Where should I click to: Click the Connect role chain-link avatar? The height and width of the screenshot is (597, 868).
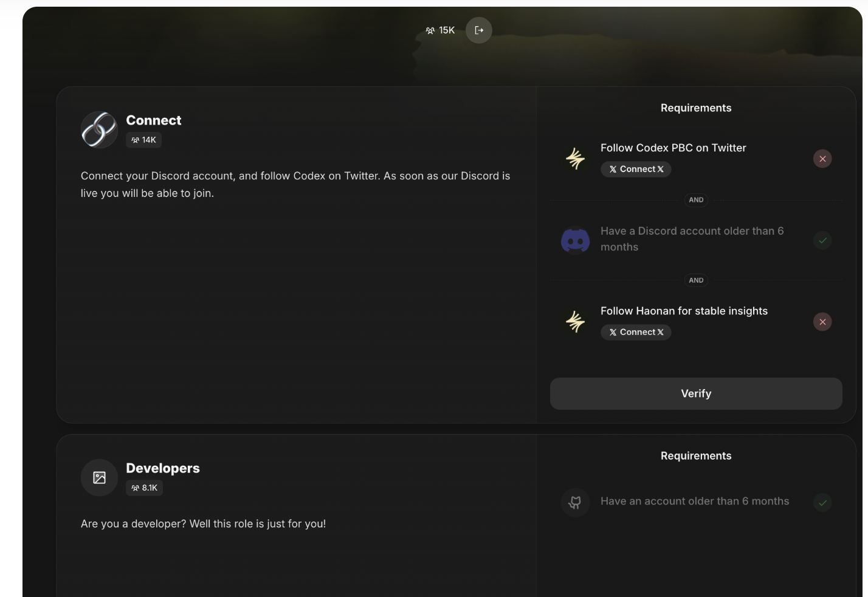[x=99, y=129]
